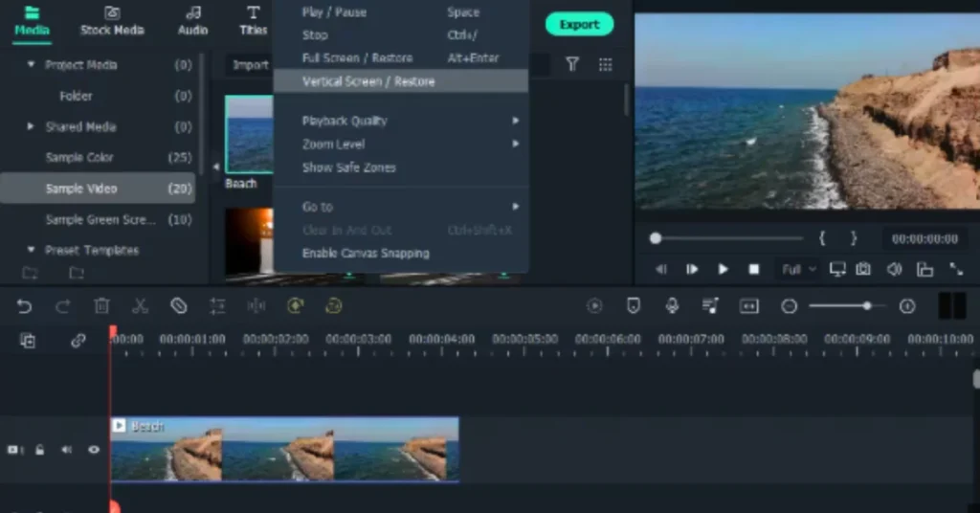Viewport: 980px width, 513px height.
Task: Add a new folder icon
Action: tap(30, 273)
